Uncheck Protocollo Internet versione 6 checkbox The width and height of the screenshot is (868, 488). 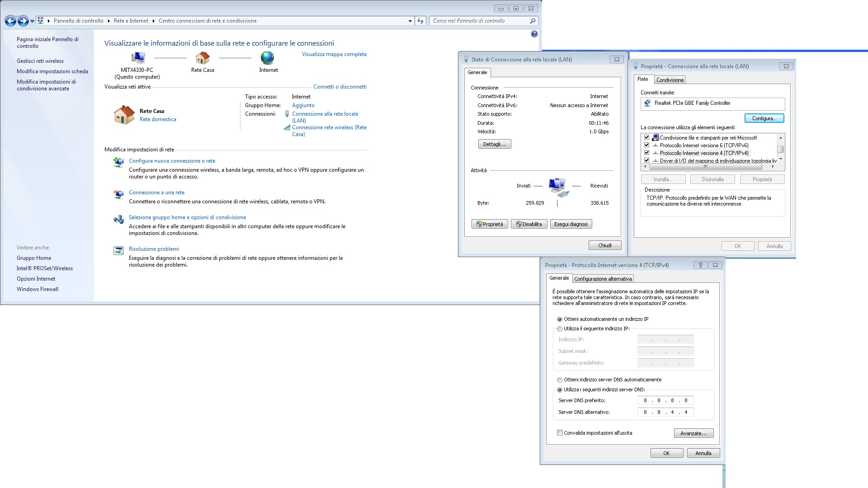click(x=646, y=145)
